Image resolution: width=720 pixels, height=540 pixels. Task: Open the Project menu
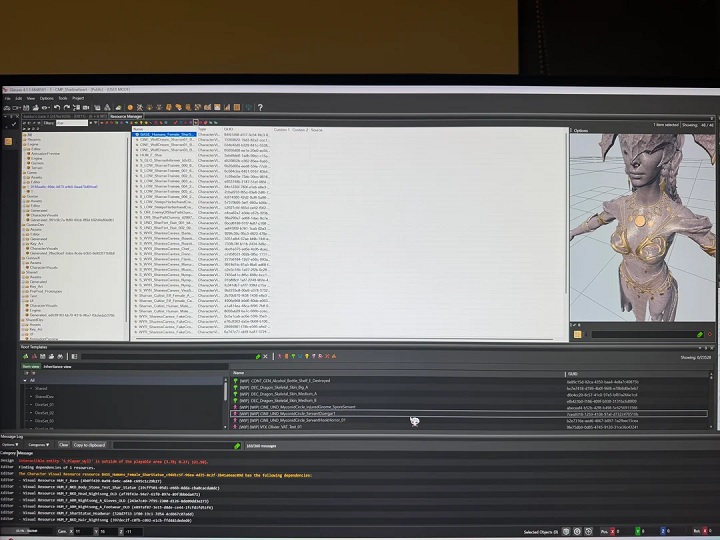(78, 98)
